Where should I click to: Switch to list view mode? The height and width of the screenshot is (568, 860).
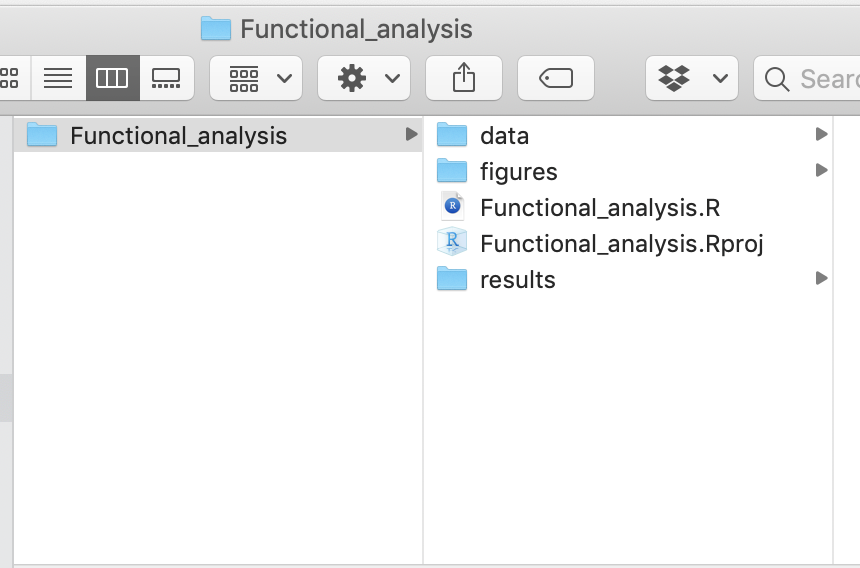pyautogui.click(x=58, y=78)
